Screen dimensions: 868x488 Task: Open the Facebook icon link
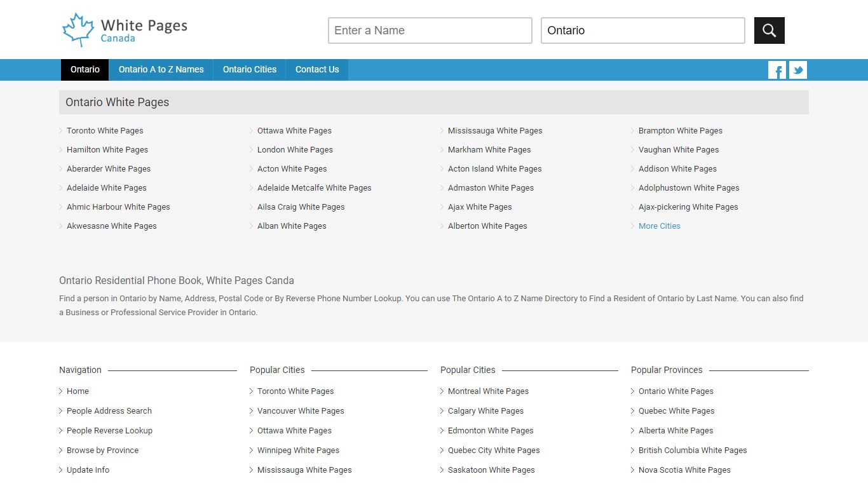[x=777, y=70]
